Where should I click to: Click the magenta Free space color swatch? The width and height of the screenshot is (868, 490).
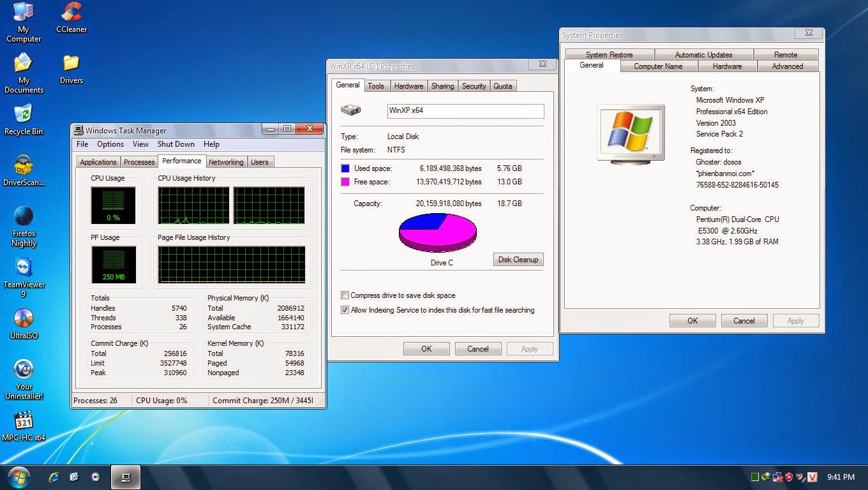tap(345, 182)
